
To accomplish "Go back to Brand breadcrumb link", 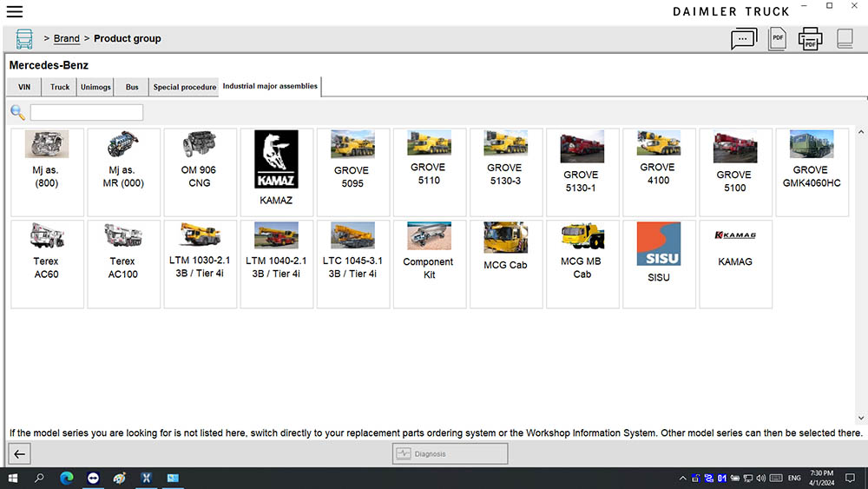I will pyautogui.click(x=67, y=39).
